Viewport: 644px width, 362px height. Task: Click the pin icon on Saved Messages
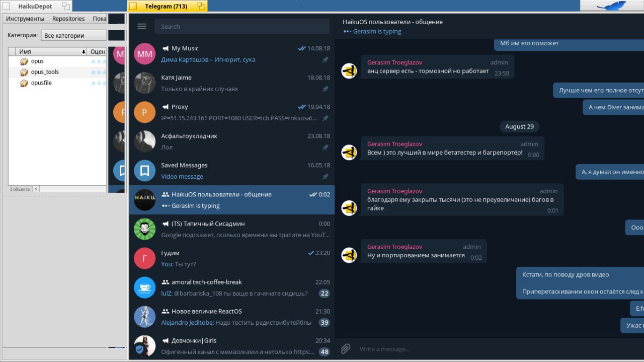pyautogui.click(x=326, y=176)
